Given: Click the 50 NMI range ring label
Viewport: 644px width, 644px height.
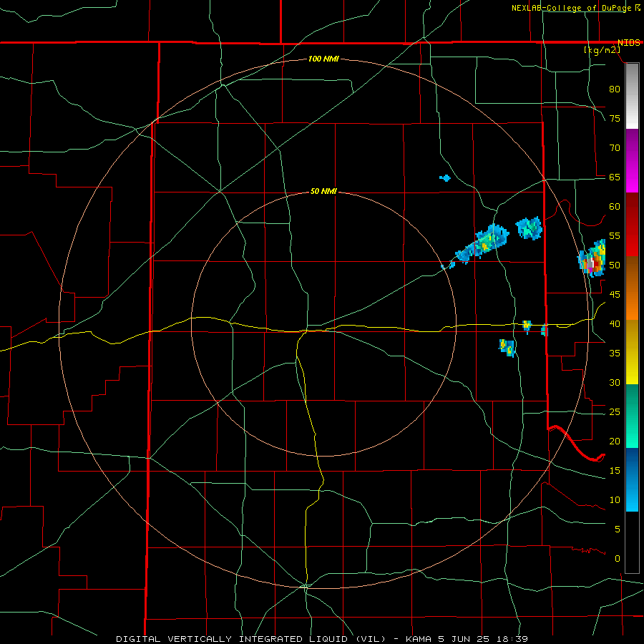Looking at the screenshot, I should 323,191.
